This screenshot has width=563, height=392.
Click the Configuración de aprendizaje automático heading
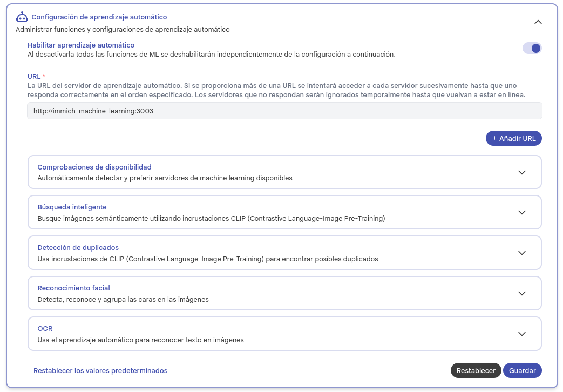[x=99, y=17]
